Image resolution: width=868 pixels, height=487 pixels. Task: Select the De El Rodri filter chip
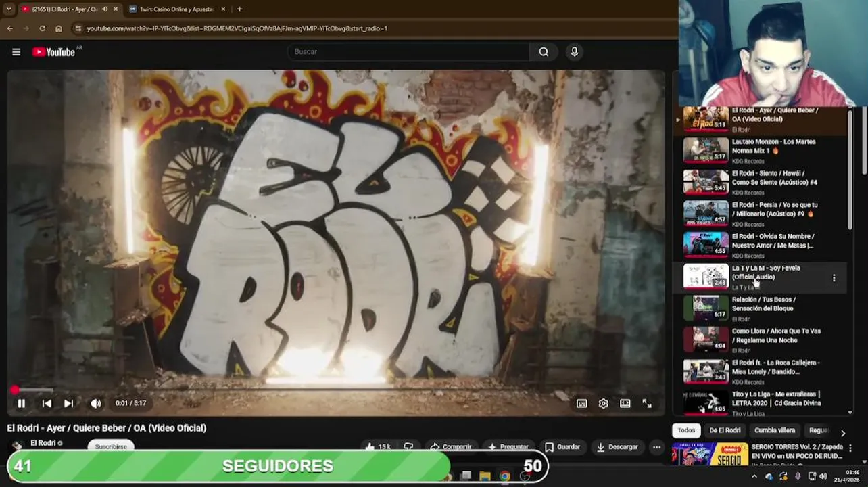(725, 430)
